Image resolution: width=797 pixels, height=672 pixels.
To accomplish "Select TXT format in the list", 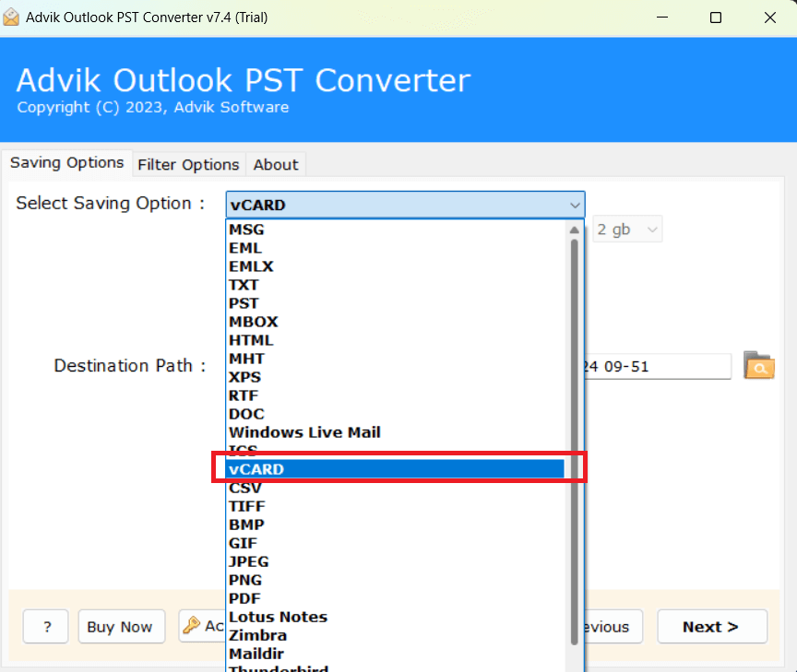I will click(x=396, y=285).
